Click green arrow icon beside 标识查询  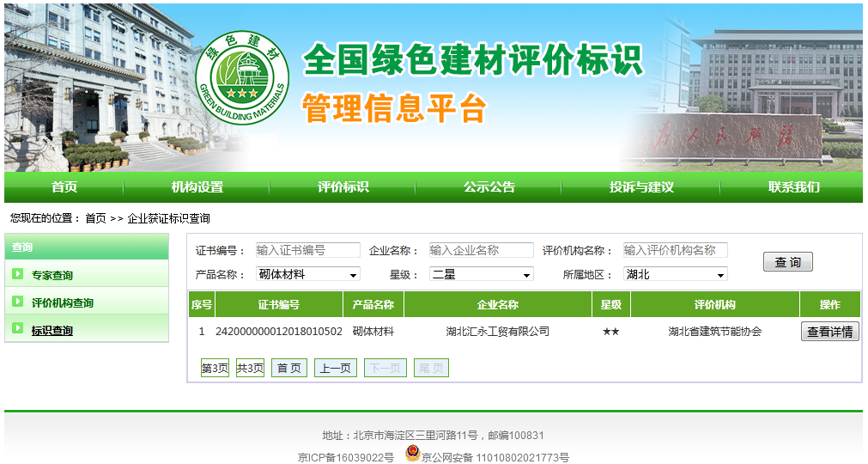point(17,330)
